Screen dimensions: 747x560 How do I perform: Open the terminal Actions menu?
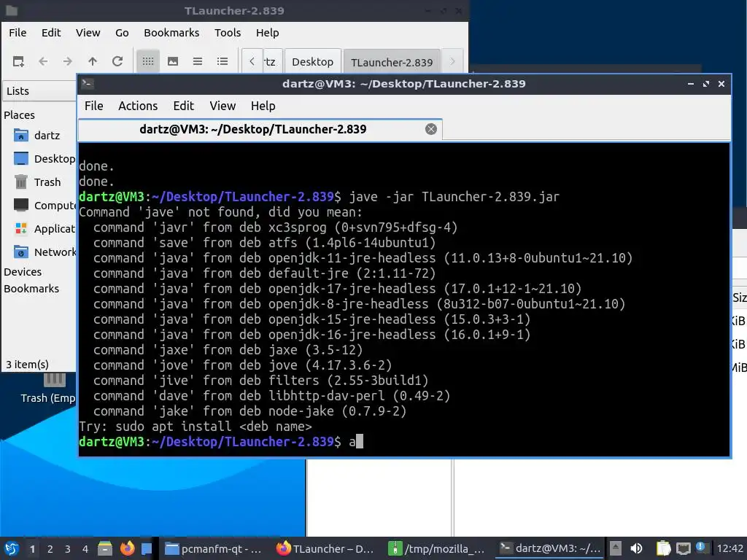138,106
